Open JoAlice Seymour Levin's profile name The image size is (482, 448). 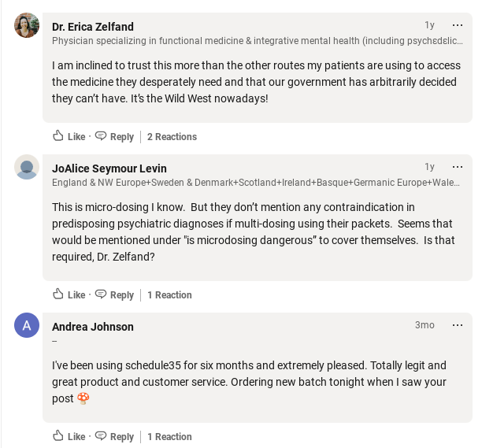pyautogui.click(x=109, y=168)
